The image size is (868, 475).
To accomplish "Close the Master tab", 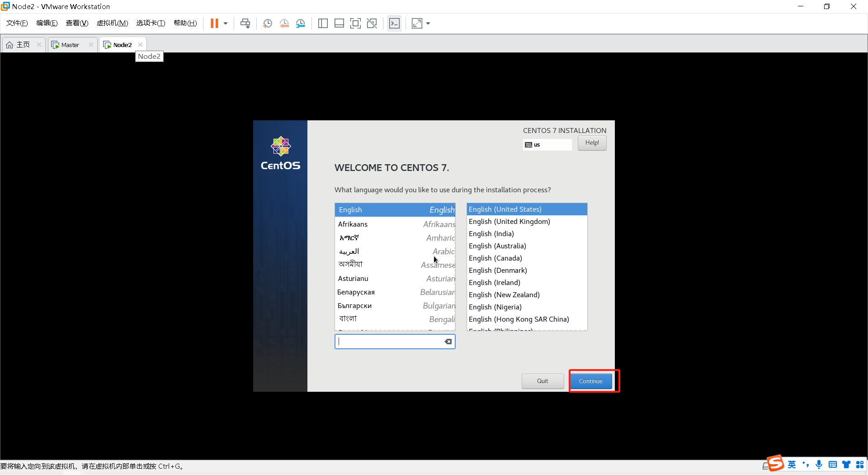I will pos(91,45).
